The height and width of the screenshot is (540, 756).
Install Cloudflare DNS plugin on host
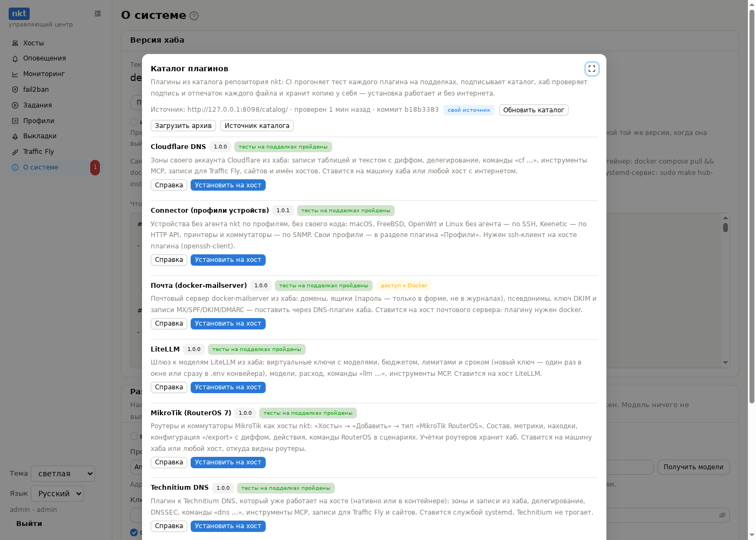pyautogui.click(x=228, y=185)
